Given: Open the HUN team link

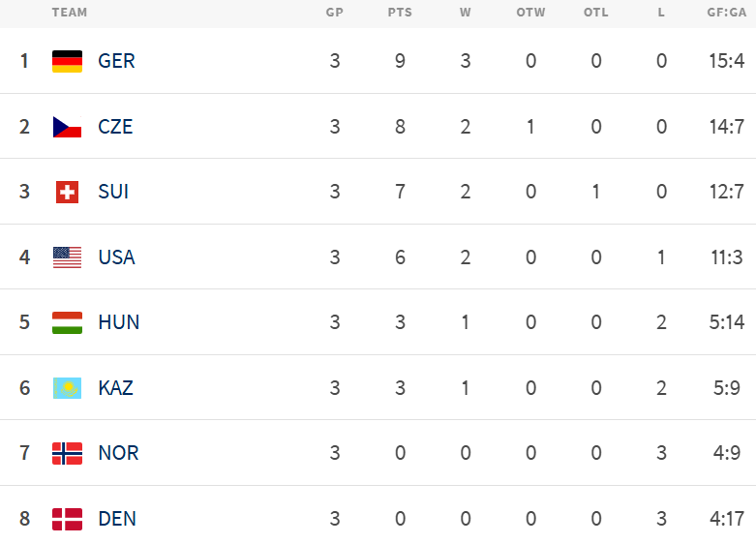Looking at the screenshot, I should click(x=118, y=322).
